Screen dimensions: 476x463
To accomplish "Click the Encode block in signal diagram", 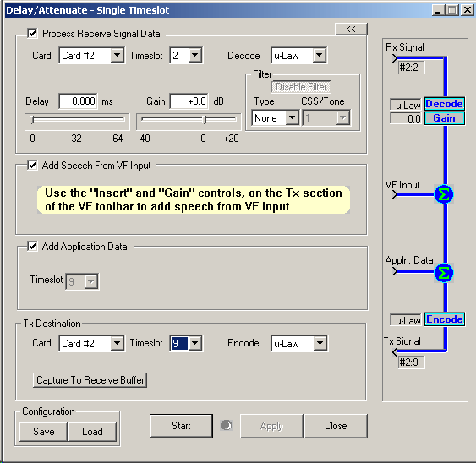I will pos(444,319).
